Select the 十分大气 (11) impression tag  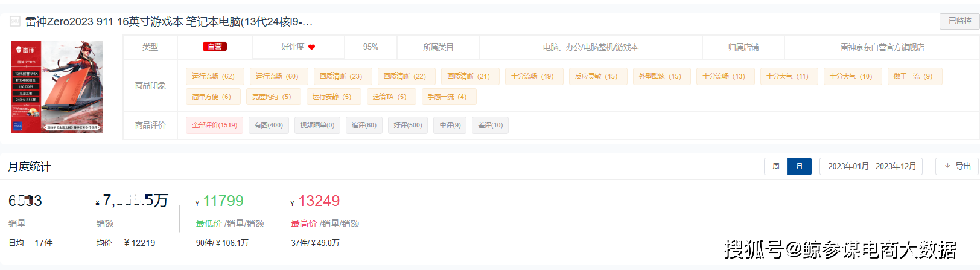(x=789, y=76)
